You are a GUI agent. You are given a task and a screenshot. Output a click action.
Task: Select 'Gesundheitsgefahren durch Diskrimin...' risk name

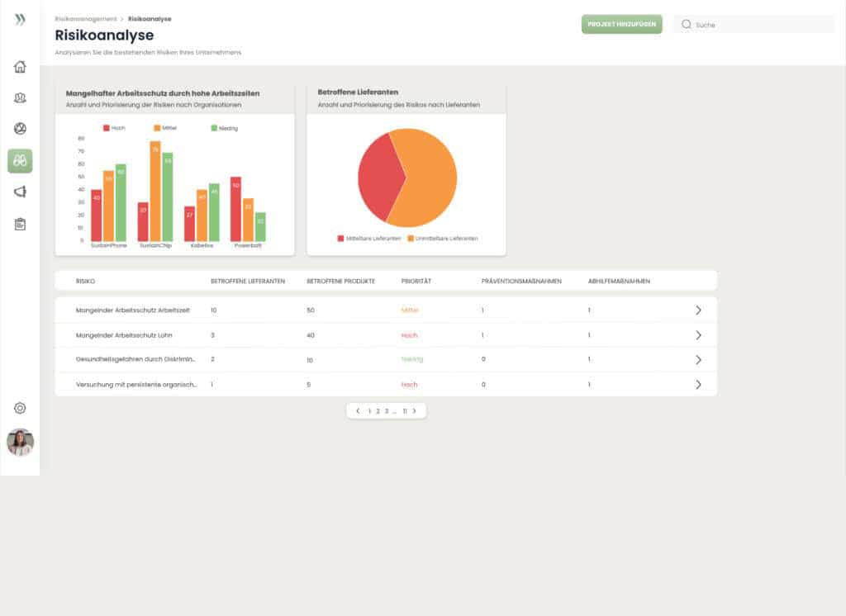pyautogui.click(x=136, y=359)
